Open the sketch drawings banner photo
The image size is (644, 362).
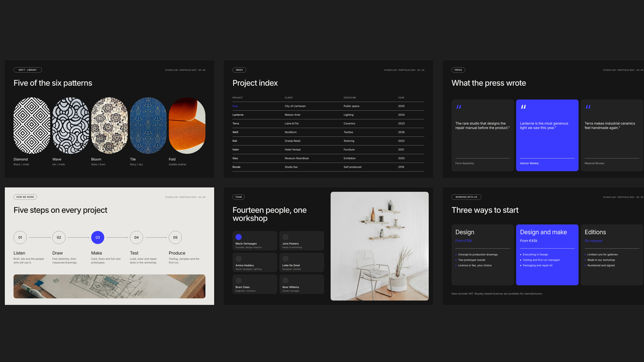(x=109, y=286)
